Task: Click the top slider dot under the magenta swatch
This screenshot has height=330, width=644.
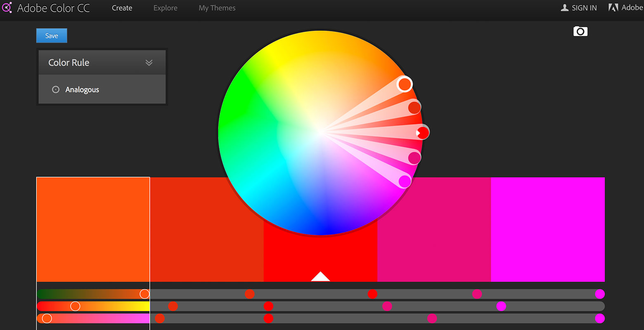Action: point(600,294)
